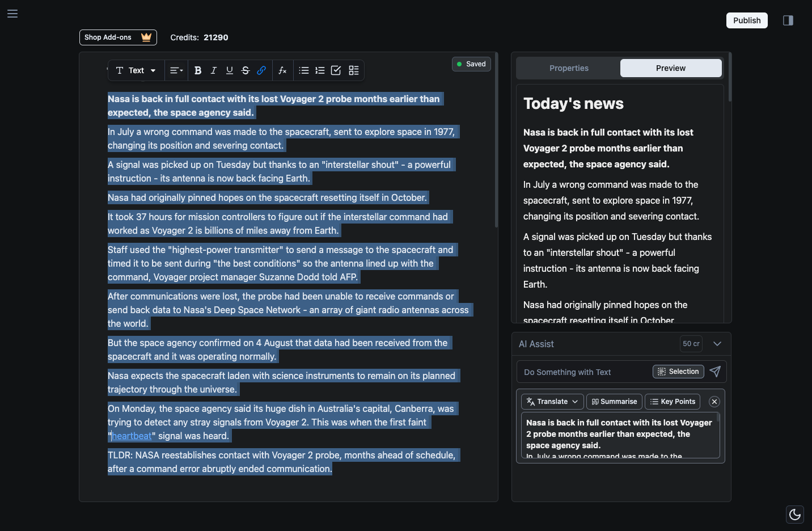Click the Saved status indicator
The image size is (812, 531).
pos(471,64)
